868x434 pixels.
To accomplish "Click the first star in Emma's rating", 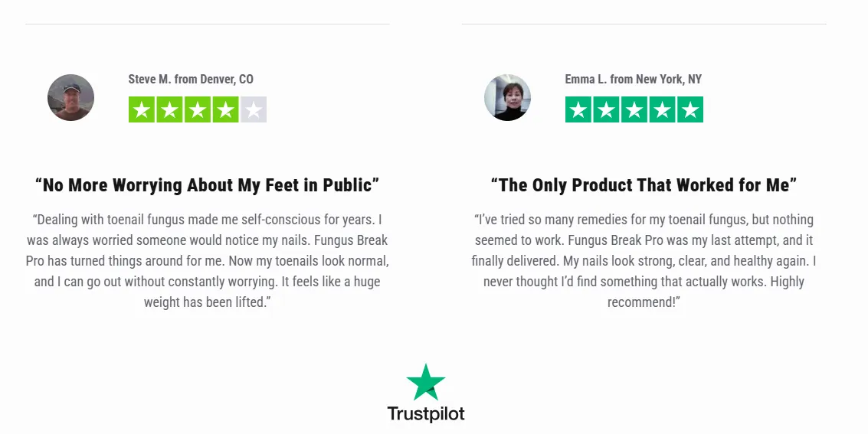I will pyautogui.click(x=578, y=109).
